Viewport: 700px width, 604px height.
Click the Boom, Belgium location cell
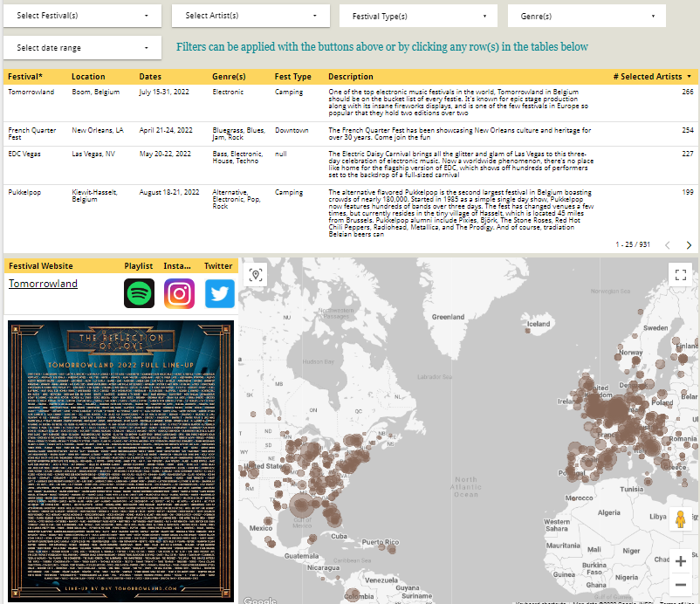[x=95, y=92]
